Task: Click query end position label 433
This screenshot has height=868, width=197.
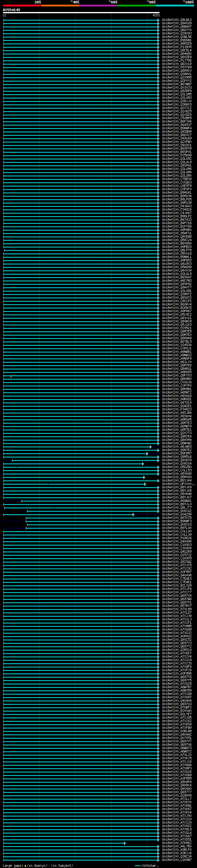Action: tap(155, 15)
